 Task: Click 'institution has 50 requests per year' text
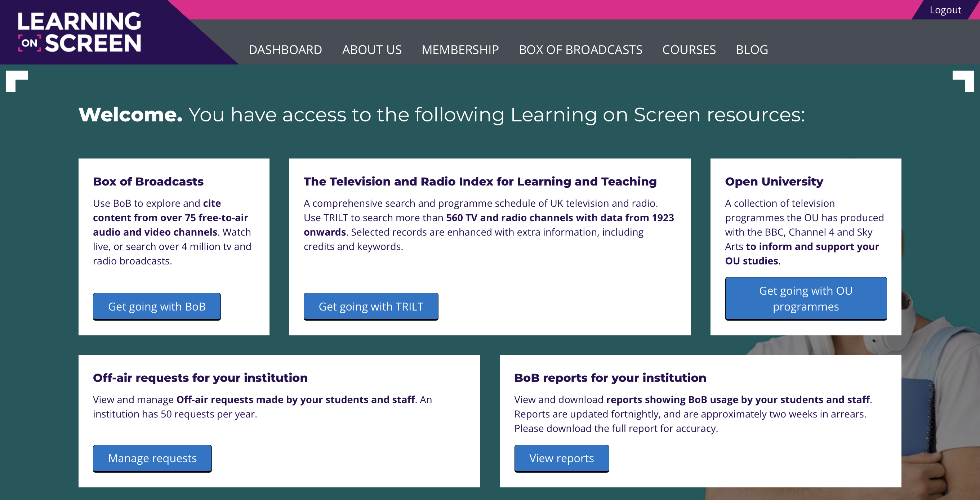(x=175, y=414)
